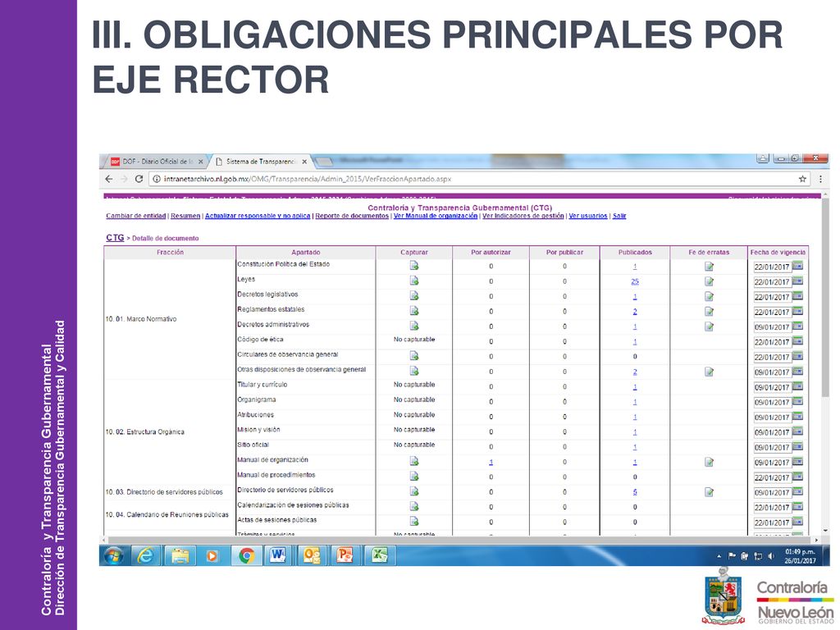This screenshot has height=630, width=840.
Task: Open Ver Manual de organización link
Action: pyautogui.click(x=436, y=216)
